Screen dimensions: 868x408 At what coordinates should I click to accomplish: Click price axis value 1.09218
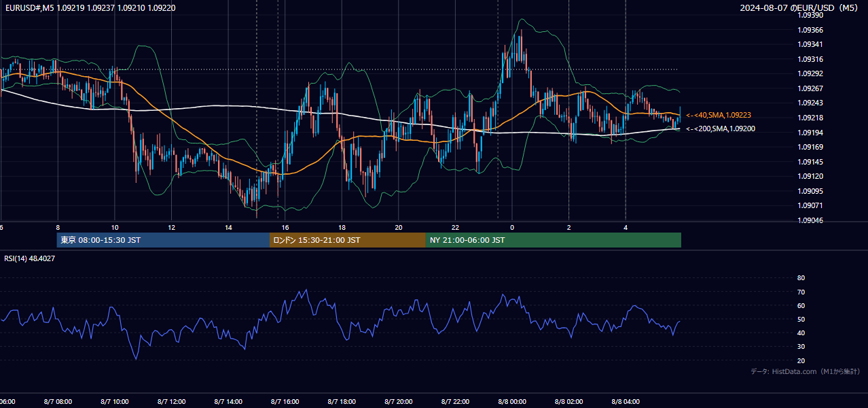click(x=811, y=118)
